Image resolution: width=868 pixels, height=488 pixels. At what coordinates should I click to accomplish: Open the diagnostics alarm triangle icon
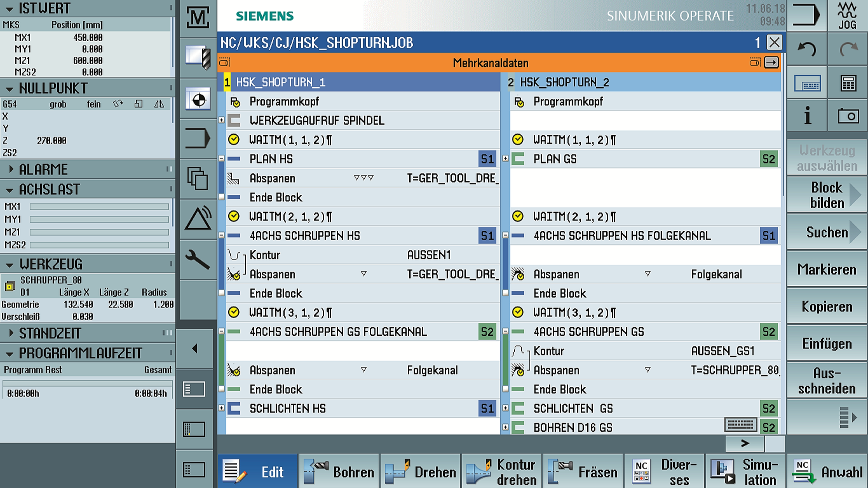coord(198,219)
